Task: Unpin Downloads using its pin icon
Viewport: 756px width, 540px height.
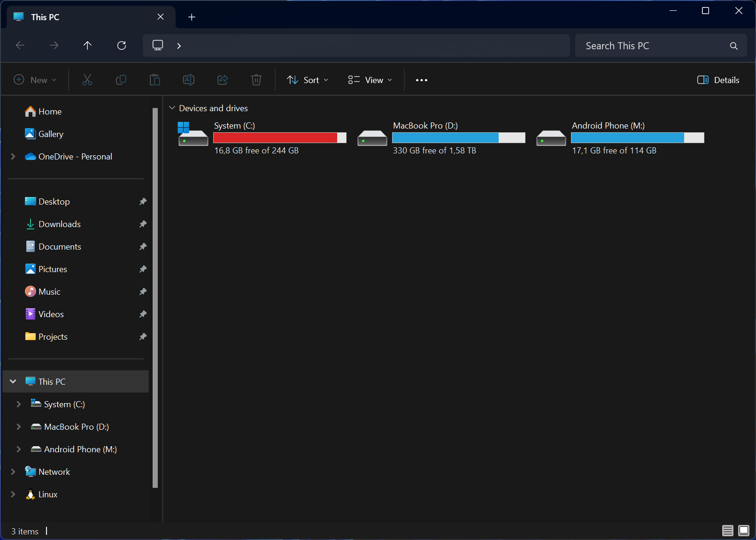Action: 143,224
